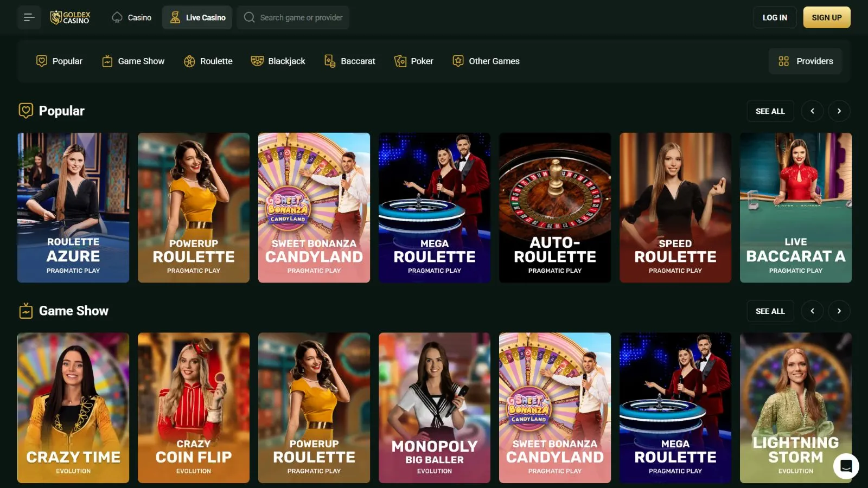Click the Roulette wheel category icon

[189, 61]
